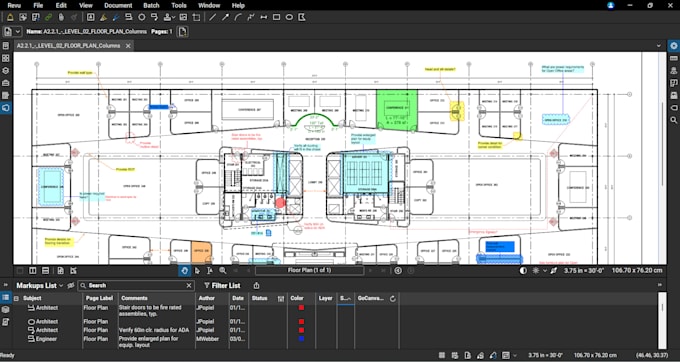Open the File menu
Screen dimensions: 680x362
(38, 6)
